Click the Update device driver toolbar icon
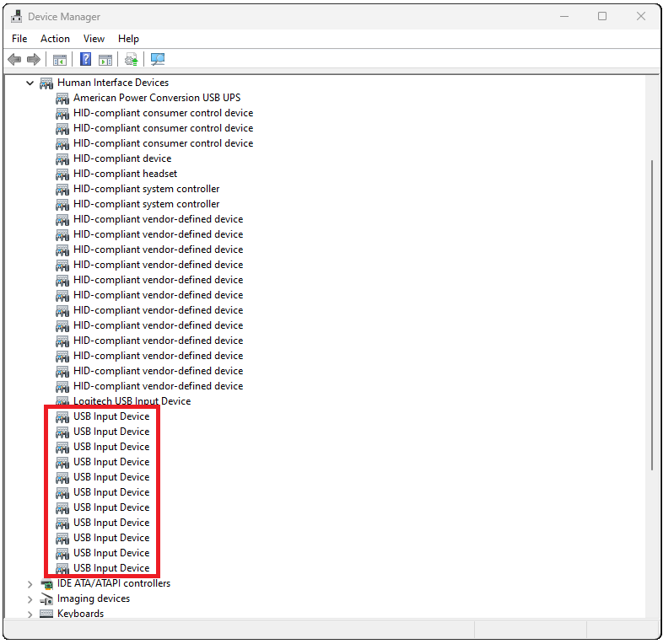This screenshot has width=663, height=644. coord(131,60)
